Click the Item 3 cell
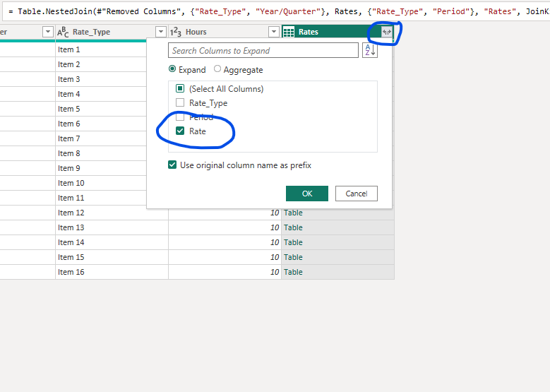Screen dimensions: 550x392 (101, 79)
